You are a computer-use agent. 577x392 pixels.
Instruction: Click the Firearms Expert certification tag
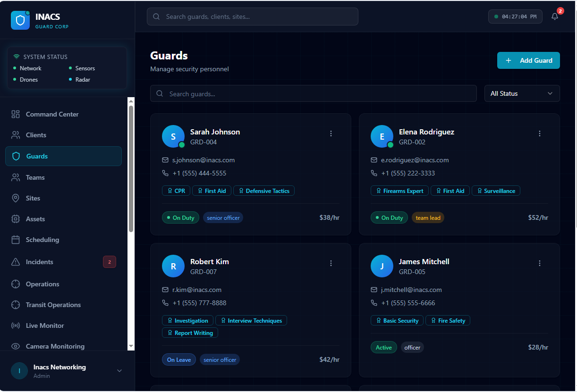[399, 191]
